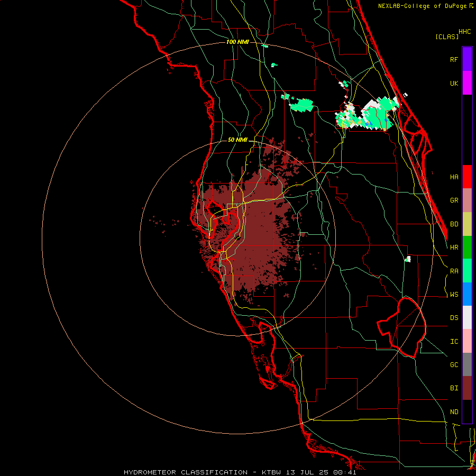The width and height of the screenshot is (476, 476).
Task: Click the [CLAS] legend heading
Action: pyautogui.click(x=447, y=36)
